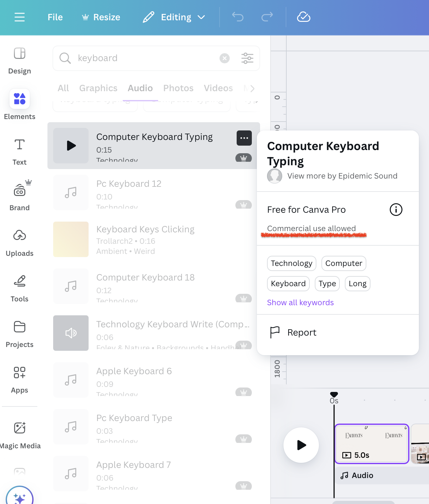This screenshot has width=429, height=504.
Task: Clear the keyboard search text
Action: 225,58
